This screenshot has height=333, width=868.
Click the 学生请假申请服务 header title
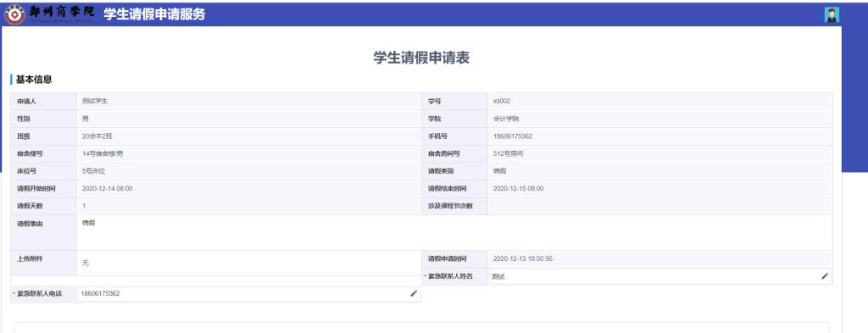coord(154,15)
